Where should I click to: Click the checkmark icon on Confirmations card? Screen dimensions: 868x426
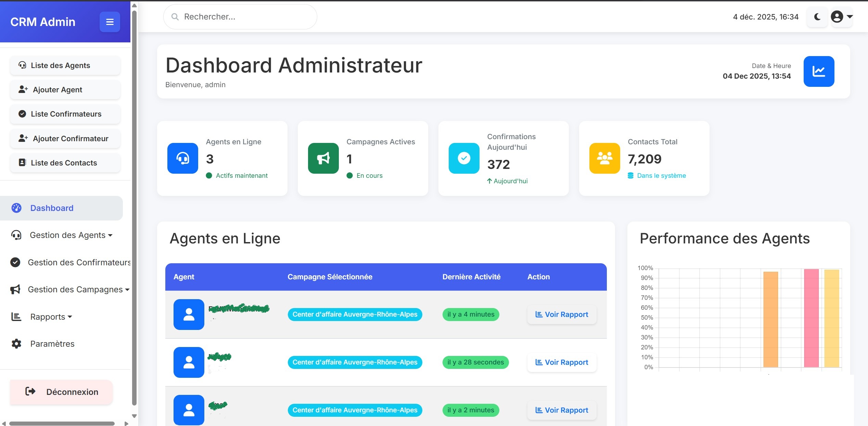pyautogui.click(x=463, y=158)
